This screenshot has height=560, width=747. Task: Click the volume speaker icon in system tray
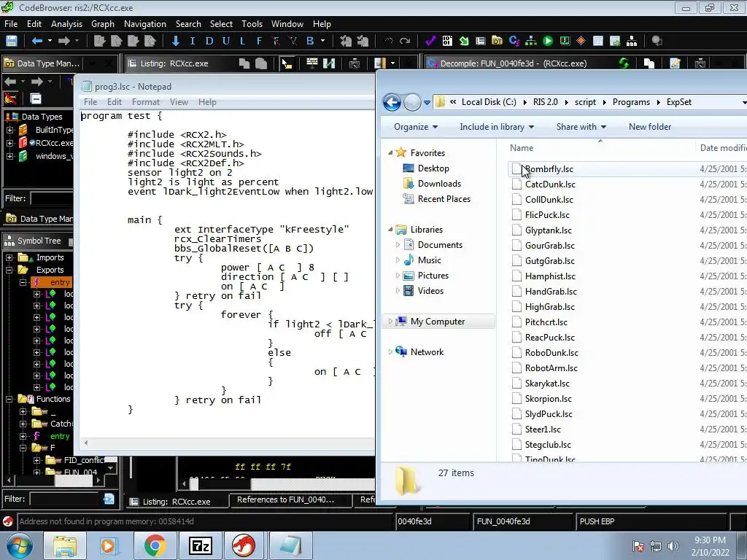[x=673, y=545]
